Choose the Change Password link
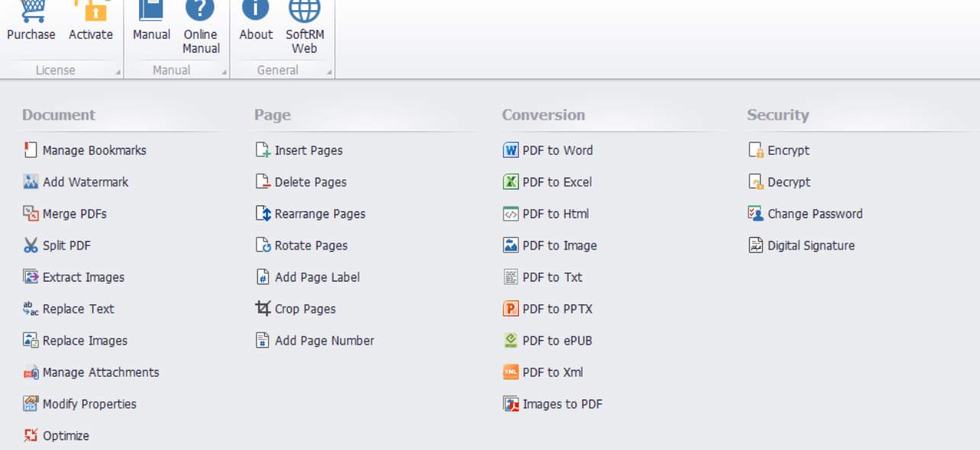The height and width of the screenshot is (450, 980). click(x=815, y=214)
